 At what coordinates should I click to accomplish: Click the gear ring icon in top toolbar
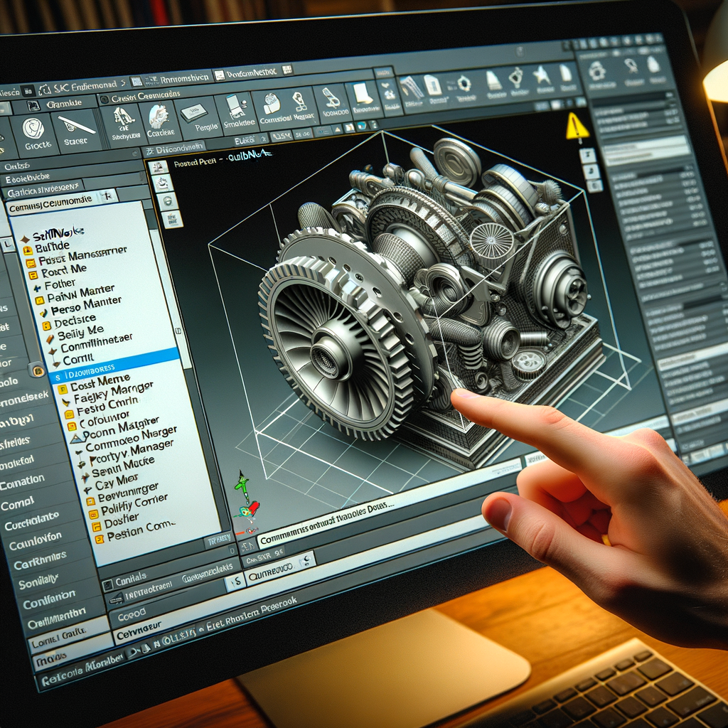click(464, 83)
